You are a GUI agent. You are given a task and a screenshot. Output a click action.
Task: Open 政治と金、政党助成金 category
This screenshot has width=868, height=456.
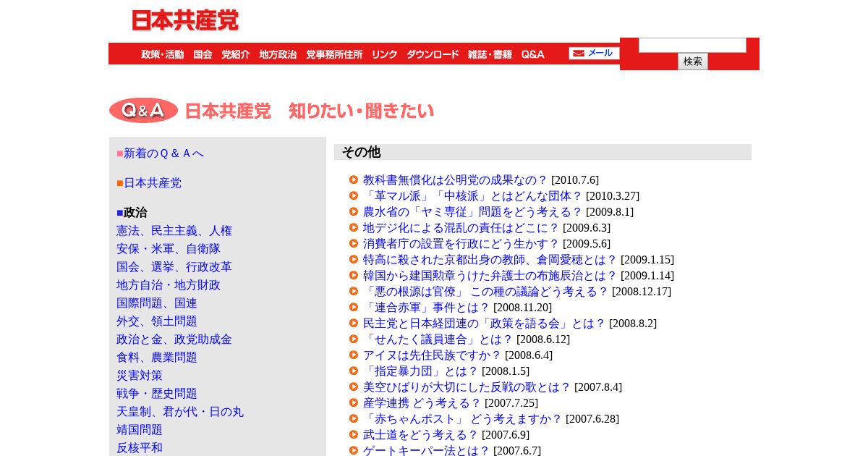(174, 339)
